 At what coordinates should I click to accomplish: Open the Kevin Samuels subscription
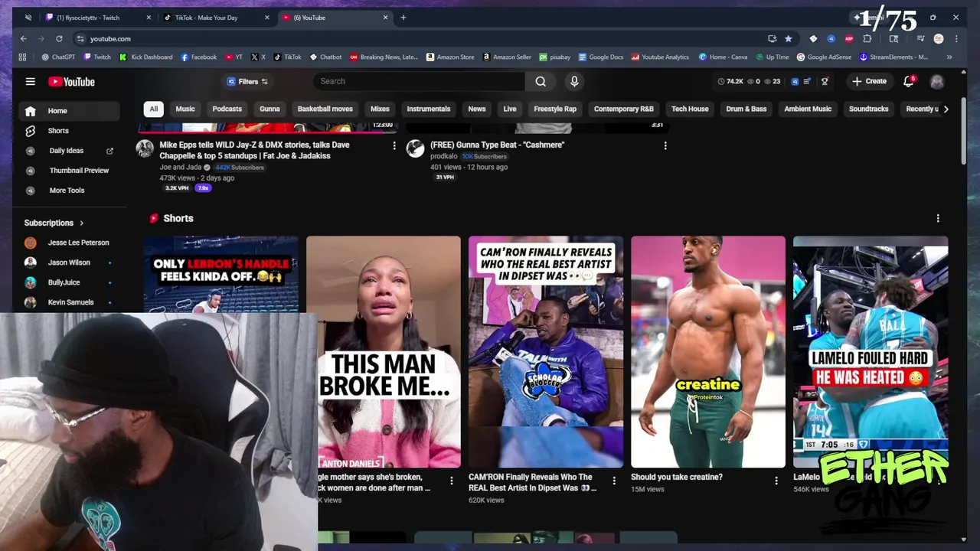69,302
